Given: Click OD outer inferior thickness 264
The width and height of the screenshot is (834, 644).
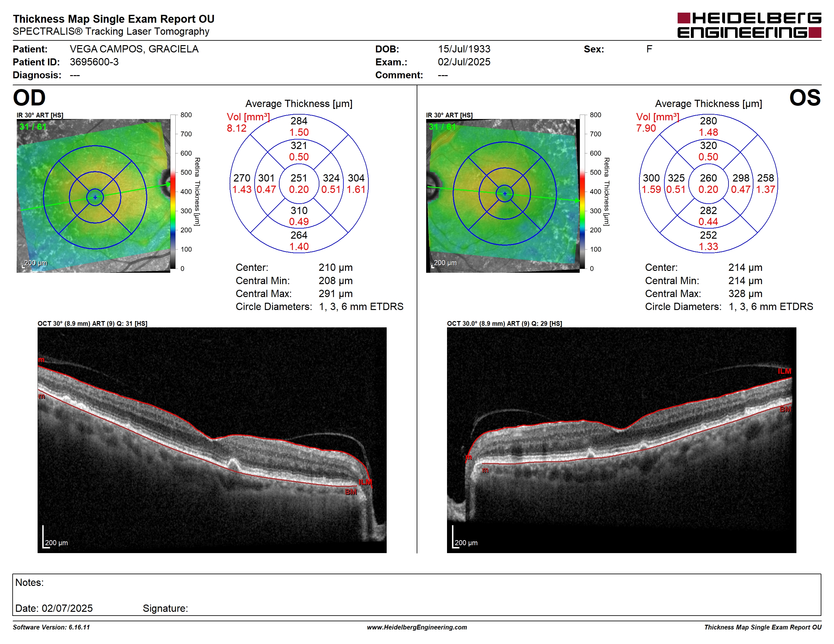Looking at the screenshot, I should tap(299, 236).
